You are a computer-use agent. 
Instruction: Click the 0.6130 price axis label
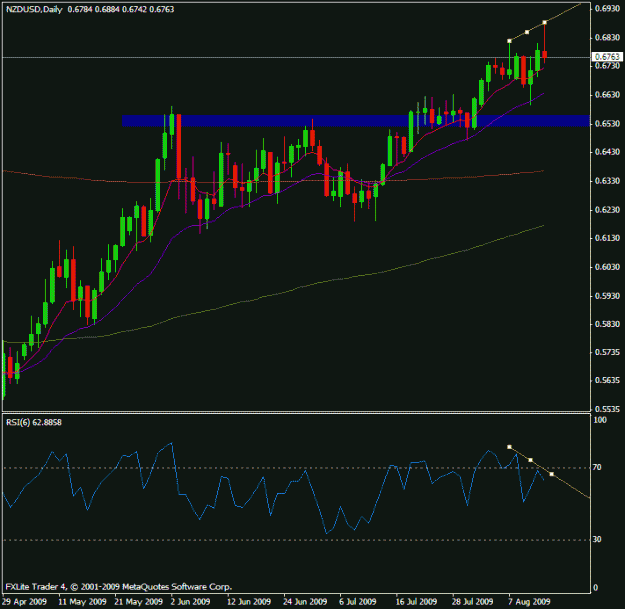click(607, 238)
